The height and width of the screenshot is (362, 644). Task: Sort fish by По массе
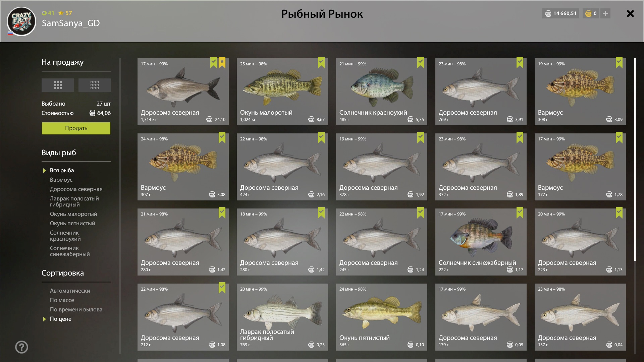tap(62, 300)
